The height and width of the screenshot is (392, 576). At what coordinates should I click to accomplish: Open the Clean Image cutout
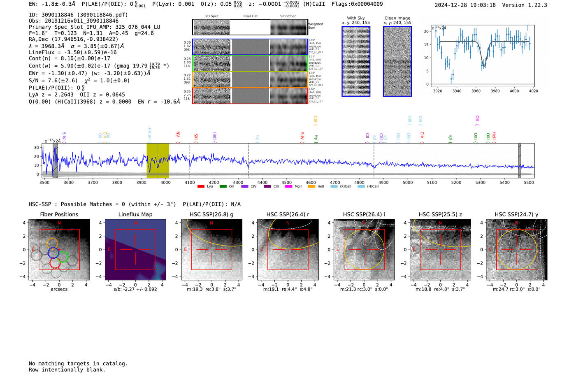[x=397, y=61]
